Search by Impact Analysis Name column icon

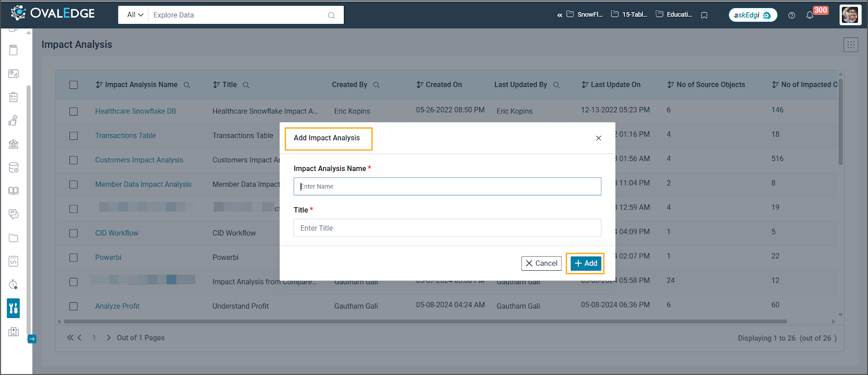(187, 85)
